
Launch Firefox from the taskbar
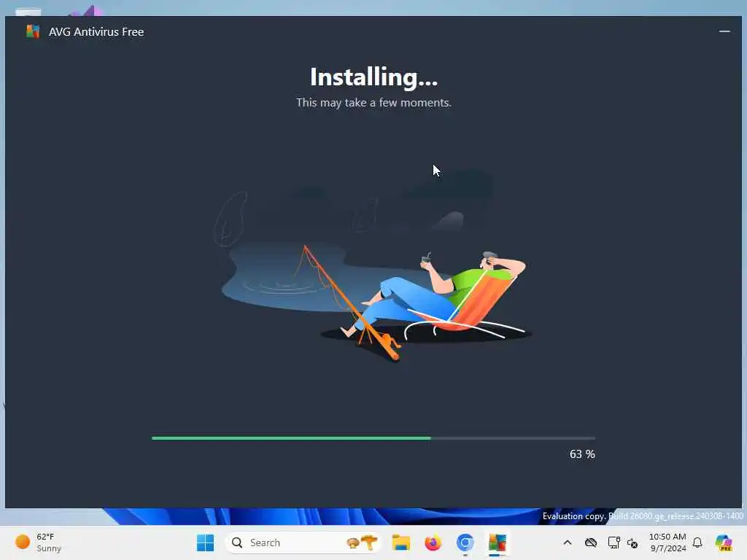point(433,542)
